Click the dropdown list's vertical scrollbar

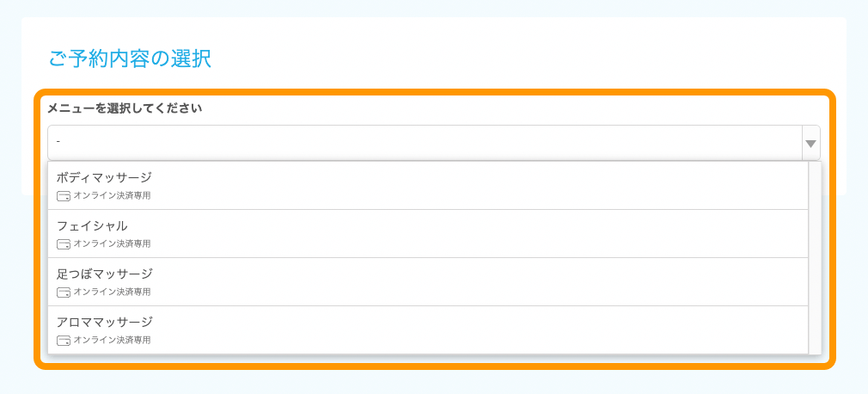click(815, 258)
